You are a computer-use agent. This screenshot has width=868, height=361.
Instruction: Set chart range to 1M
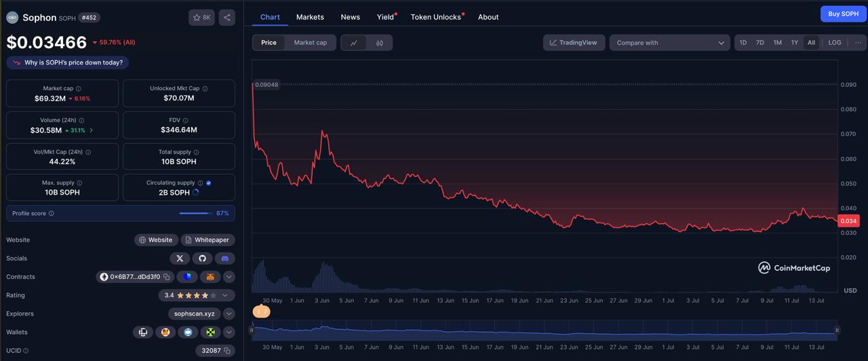[x=777, y=43]
